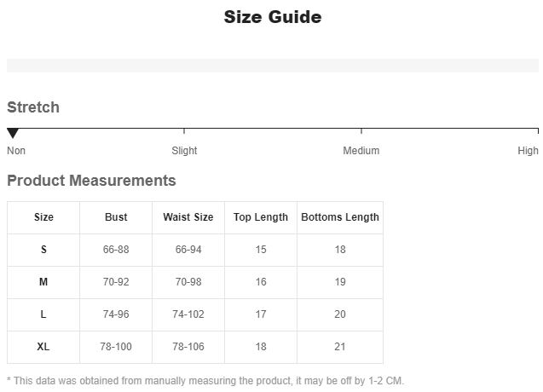
Task: Click the manual measurement disclaimer note
Action: (x=205, y=381)
